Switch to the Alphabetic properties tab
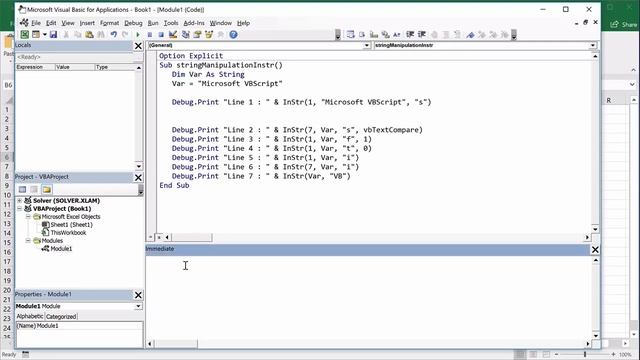The image size is (640, 360). (x=30, y=316)
